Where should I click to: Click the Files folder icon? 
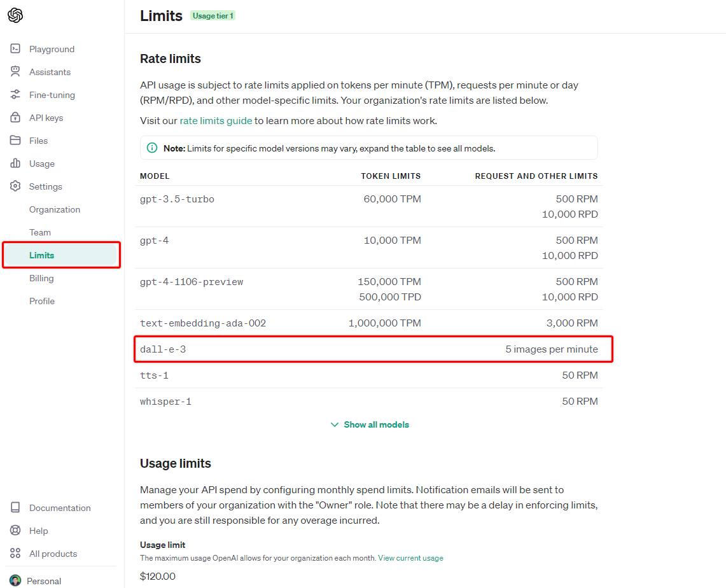pos(15,140)
